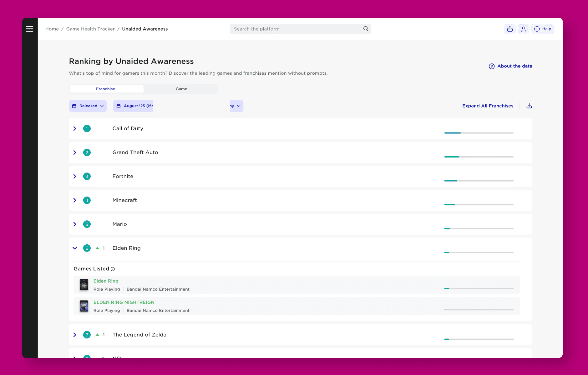Click the info icon next to Games Listed
Screen dimensions: 588x375
pyautogui.click(x=113, y=269)
